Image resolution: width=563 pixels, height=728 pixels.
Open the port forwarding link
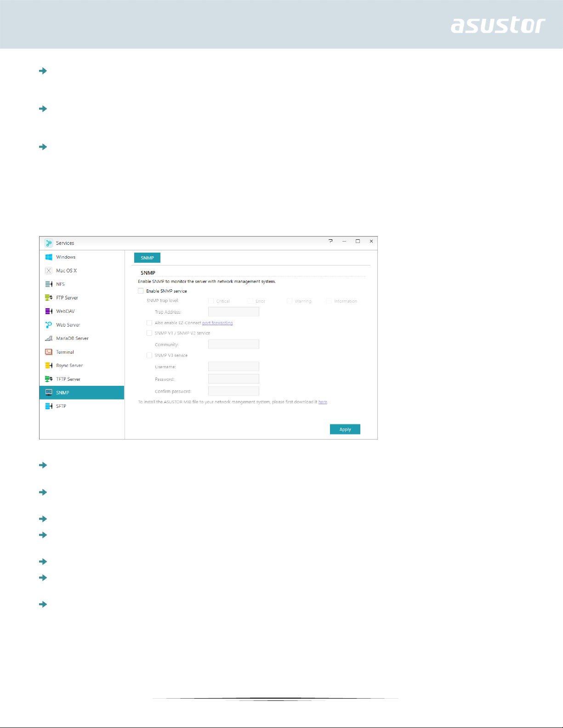point(217,323)
